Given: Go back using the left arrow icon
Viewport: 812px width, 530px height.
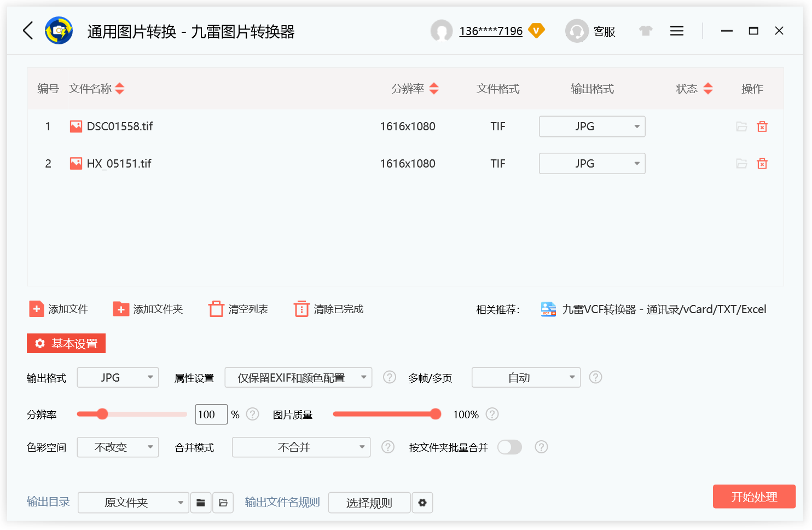Looking at the screenshot, I should [x=28, y=31].
